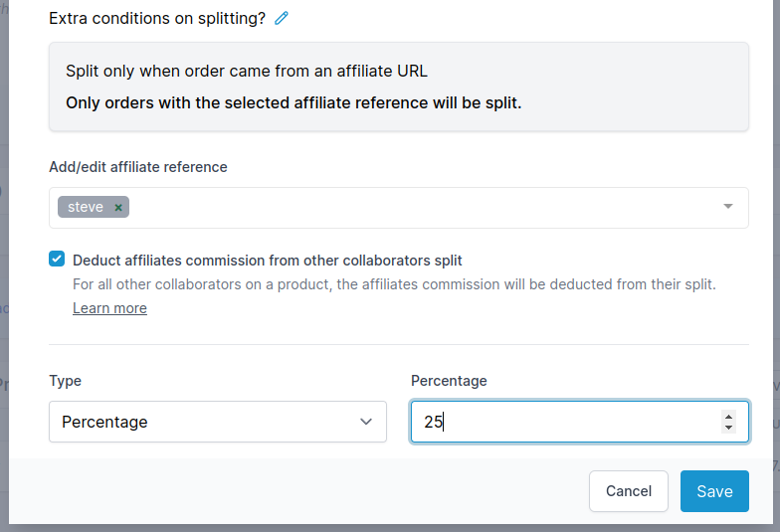Viewport: 780px width, 532px height.
Task: Click the pencil edit icon beside Extra conditions
Action: tap(282, 18)
